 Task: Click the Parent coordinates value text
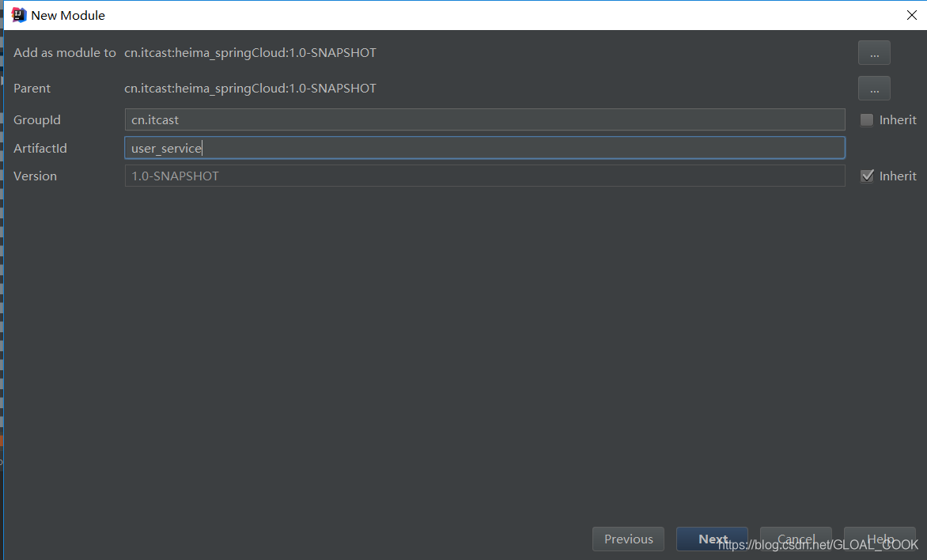point(250,88)
